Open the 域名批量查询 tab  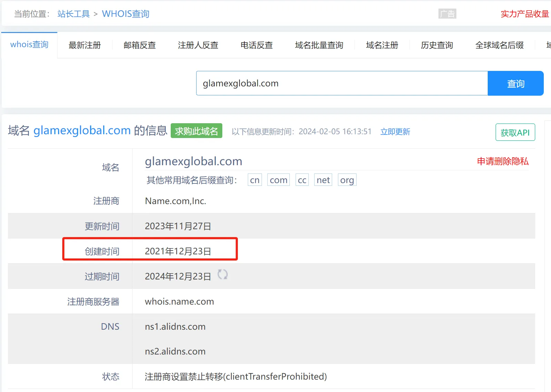[x=319, y=45]
